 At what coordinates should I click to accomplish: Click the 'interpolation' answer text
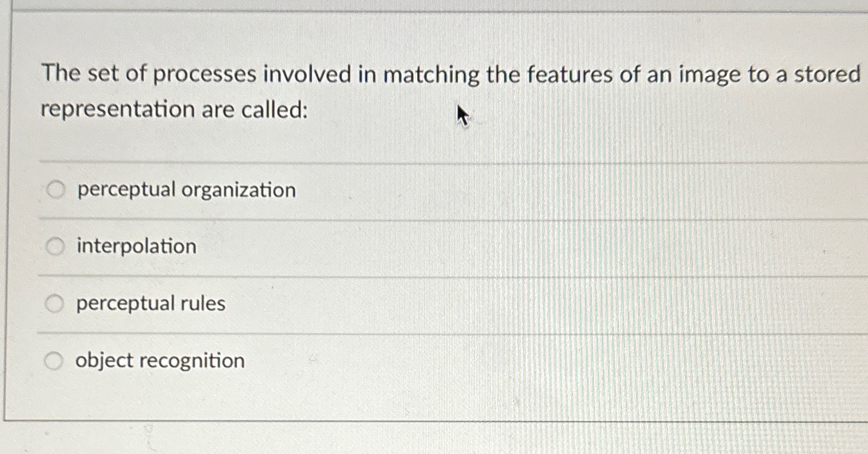pos(136,247)
